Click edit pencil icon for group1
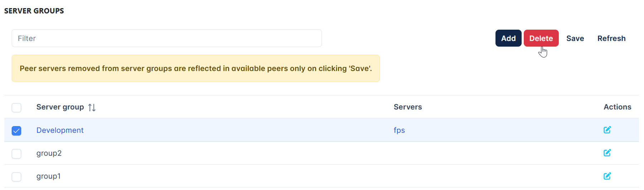Viewport: 644px width, 190px height. point(607,176)
